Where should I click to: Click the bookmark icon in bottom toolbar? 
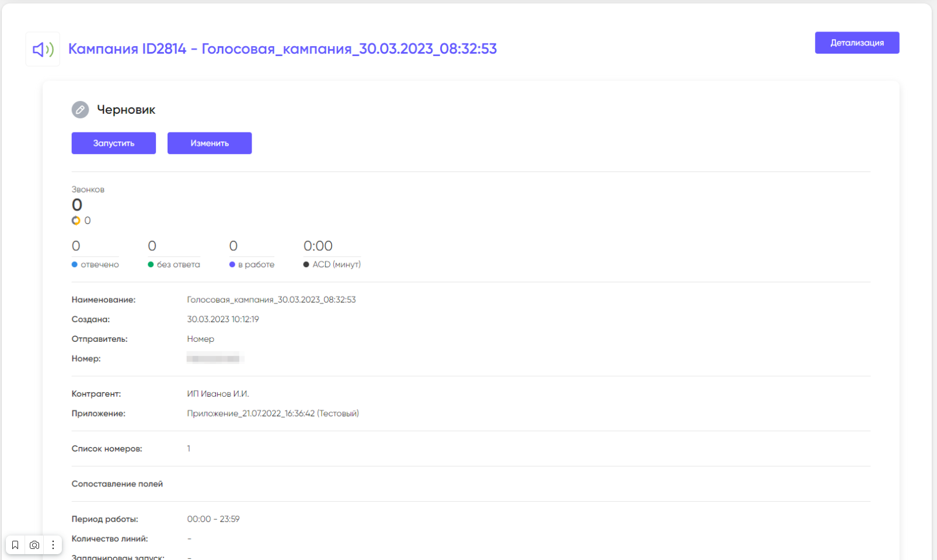tap(16, 545)
